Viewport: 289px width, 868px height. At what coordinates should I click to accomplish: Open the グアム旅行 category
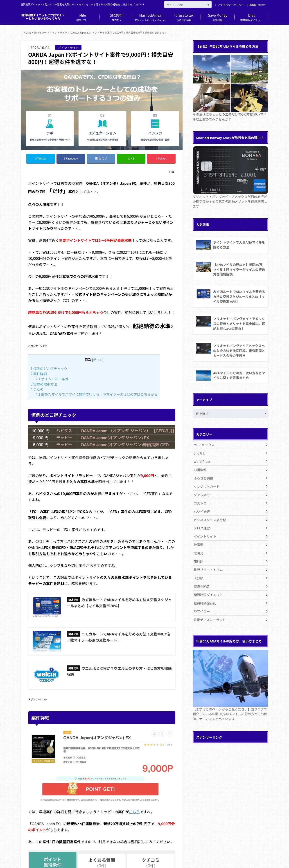(230, 495)
